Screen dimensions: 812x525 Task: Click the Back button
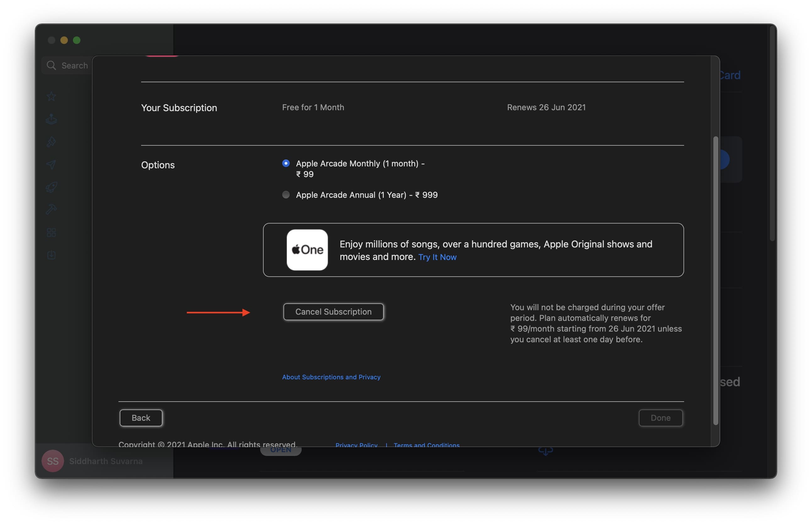[141, 418]
